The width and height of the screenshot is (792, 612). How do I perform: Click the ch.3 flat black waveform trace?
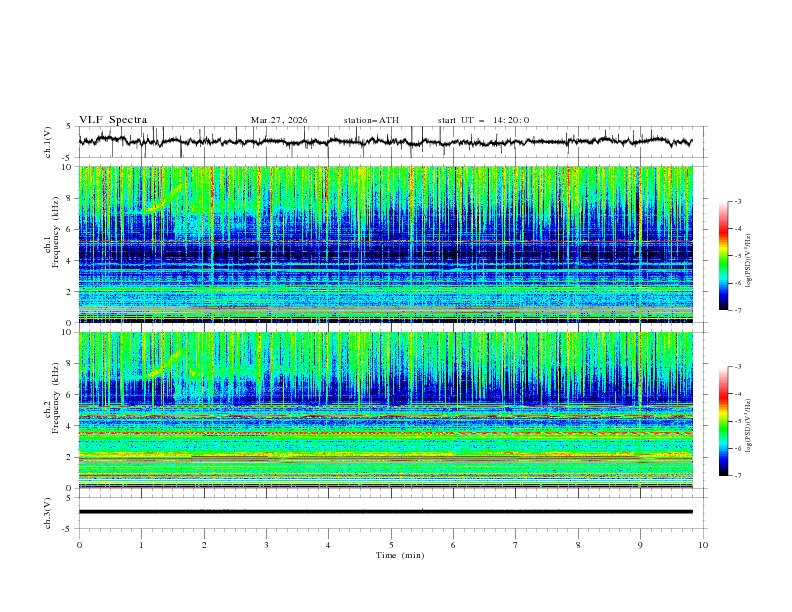pos(385,512)
